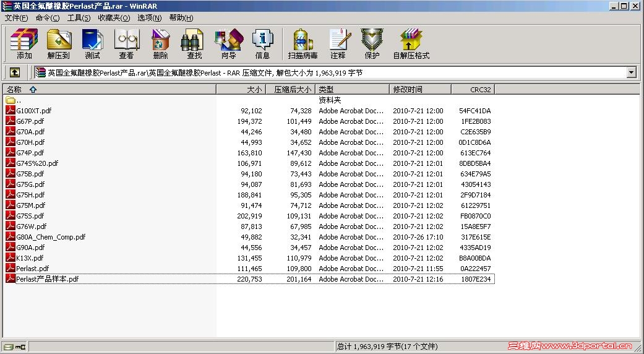The width and height of the screenshot is (644, 354).
Task: Select file G75S.pdf
Action: click(30, 216)
